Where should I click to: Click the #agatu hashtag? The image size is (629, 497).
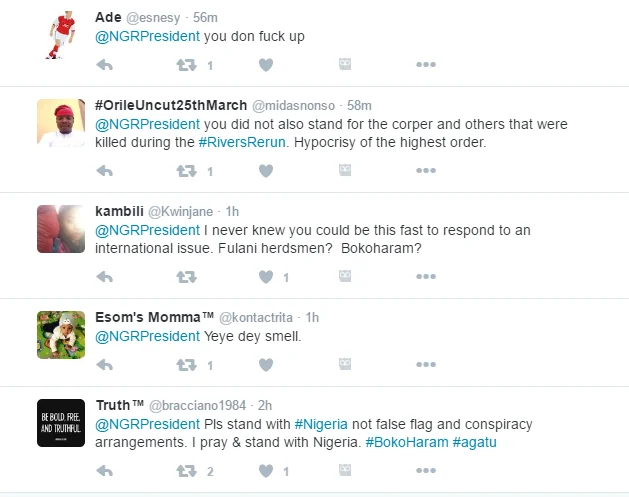[x=476, y=442]
